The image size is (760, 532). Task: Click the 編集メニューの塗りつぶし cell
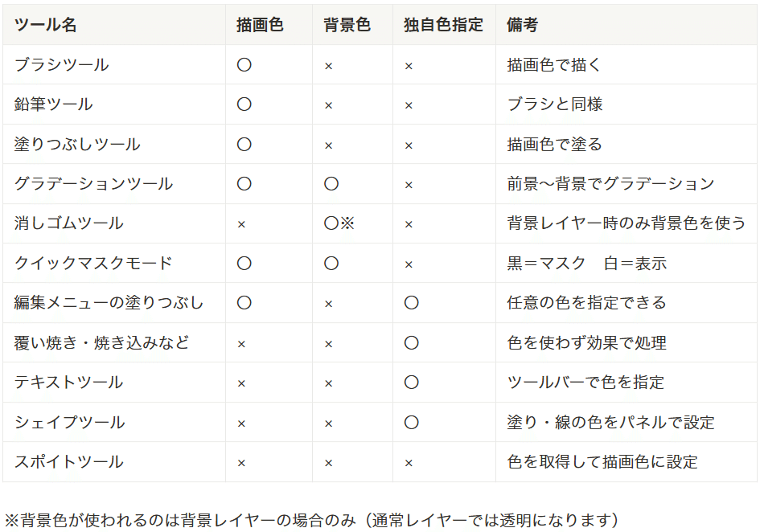[x=109, y=303]
